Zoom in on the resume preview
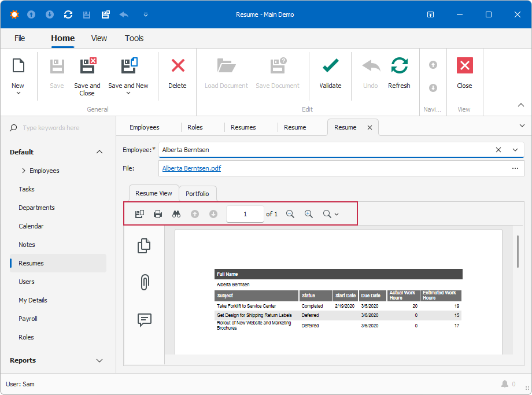The image size is (532, 395). point(308,214)
